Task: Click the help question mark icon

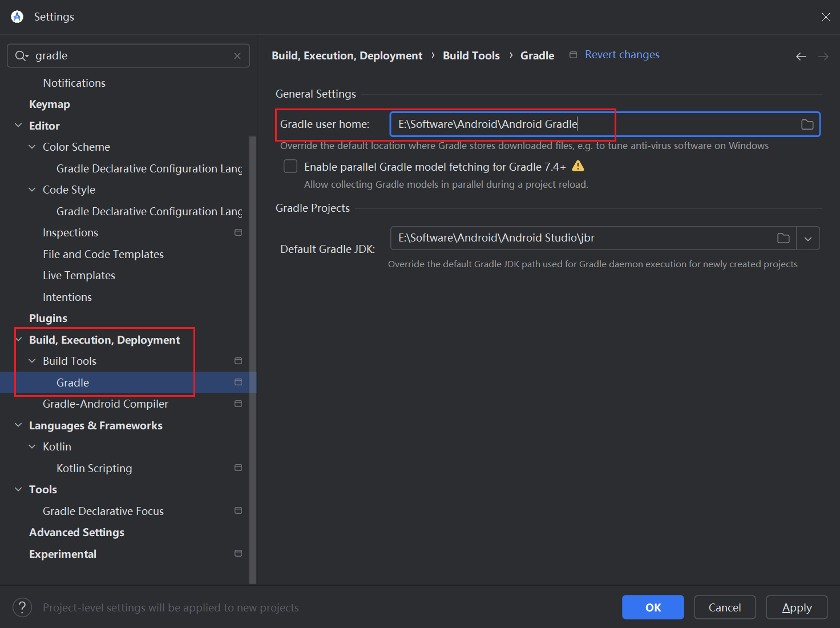Action: (22, 607)
